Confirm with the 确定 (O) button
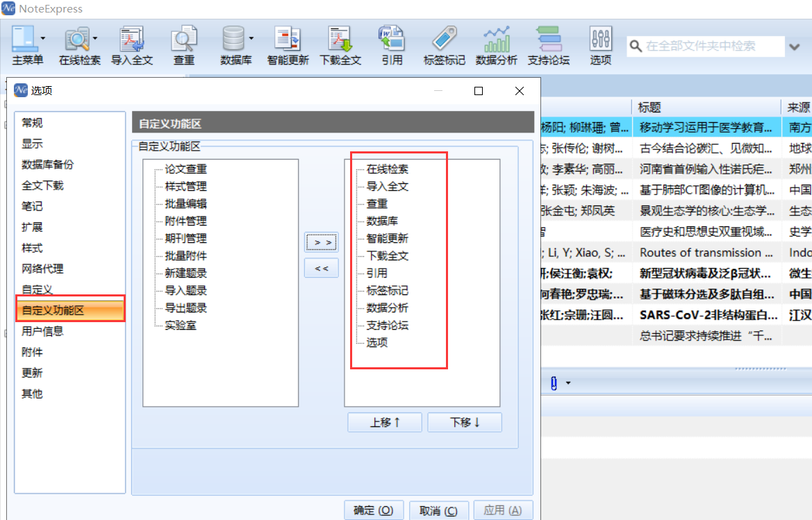 [x=374, y=510]
